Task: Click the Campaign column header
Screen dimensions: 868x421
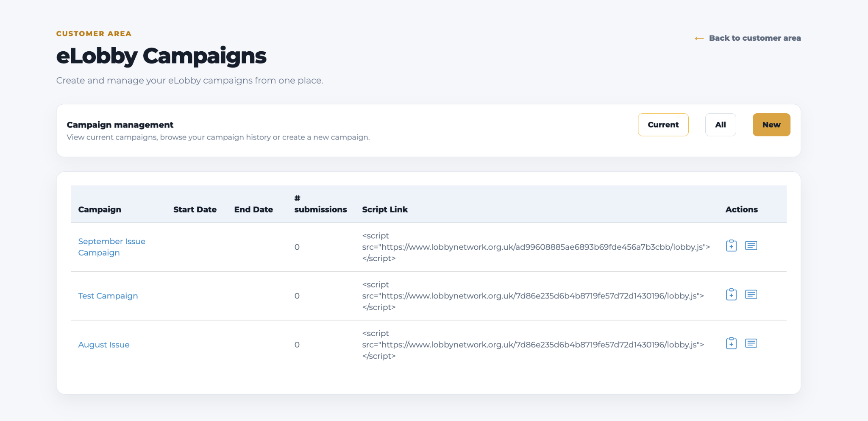Action: (x=100, y=209)
